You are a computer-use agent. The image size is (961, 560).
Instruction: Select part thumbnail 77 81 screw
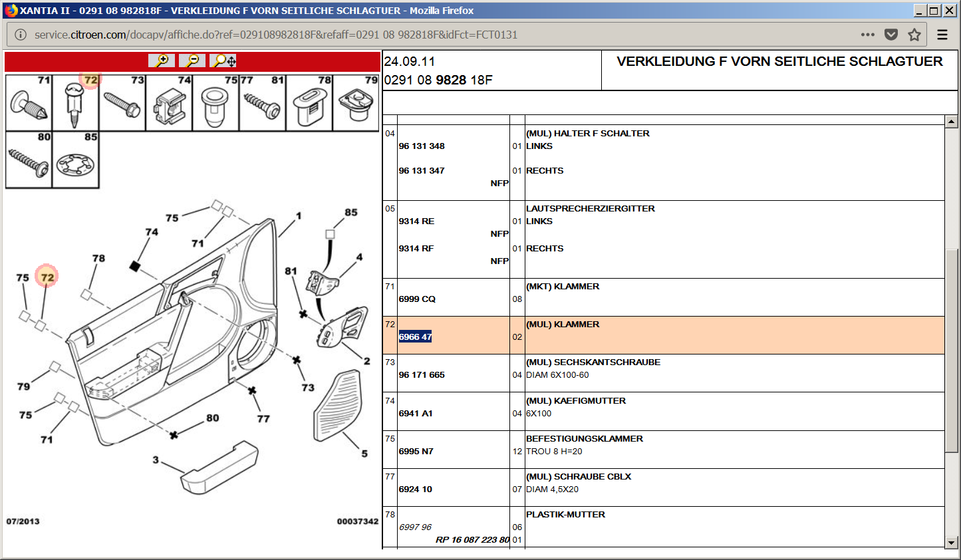tap(263, 102)
